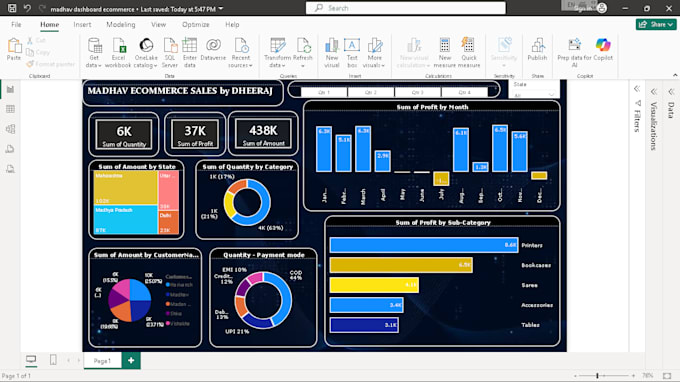Expand the Data pane
Viewport: 680px width, 382px height.
coord(671,91)
